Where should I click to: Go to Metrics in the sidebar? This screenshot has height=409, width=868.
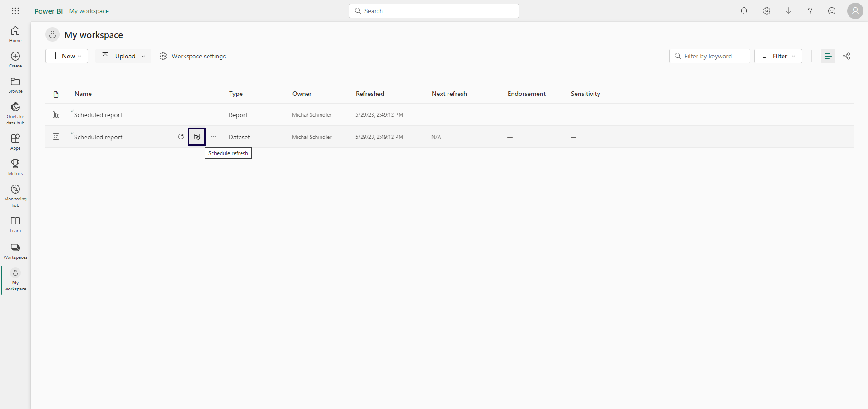click(x=15, y=167)
